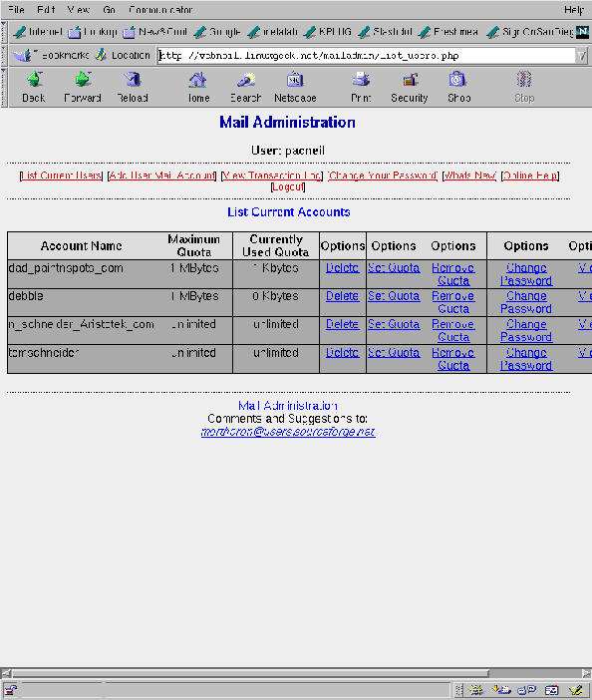The height and width of the screenshot is (700, 592).
Task: Click the Change Your Password link
Action: pyautogui.click(x=383, y=175)
